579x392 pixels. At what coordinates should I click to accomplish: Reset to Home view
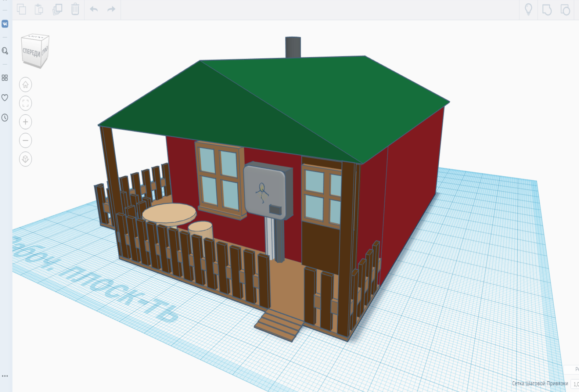[x=25, y=84]
